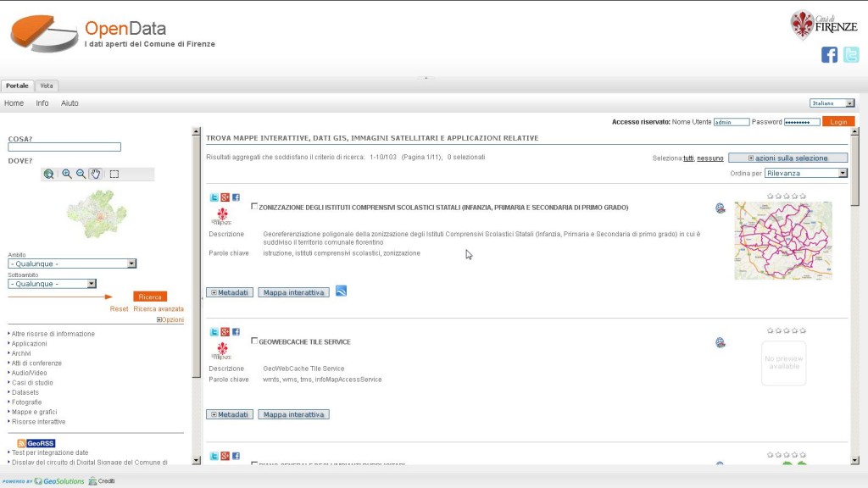This screenshot has width=868, height=488.
Task: Tick the GeoWebCache Tile Service checkbox
Action: pos(254,341)
